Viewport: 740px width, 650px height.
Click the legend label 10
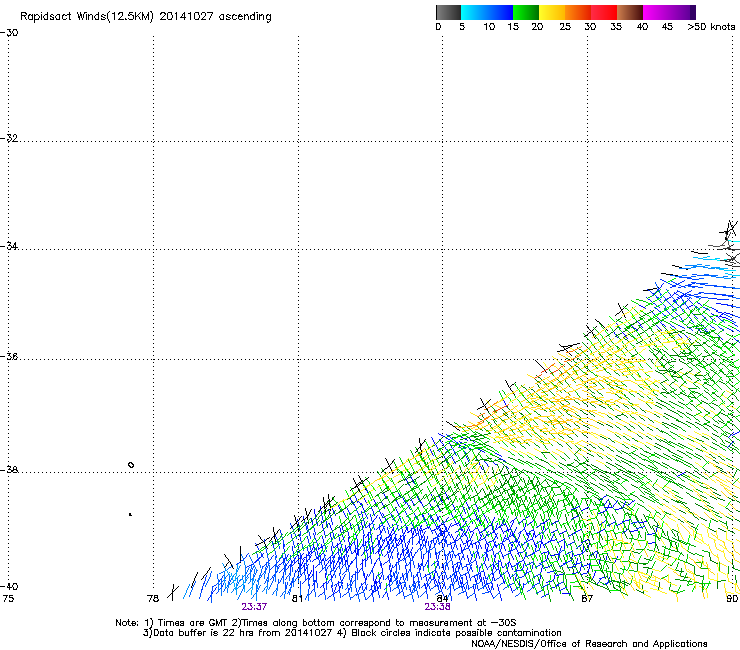pos(489,27)
